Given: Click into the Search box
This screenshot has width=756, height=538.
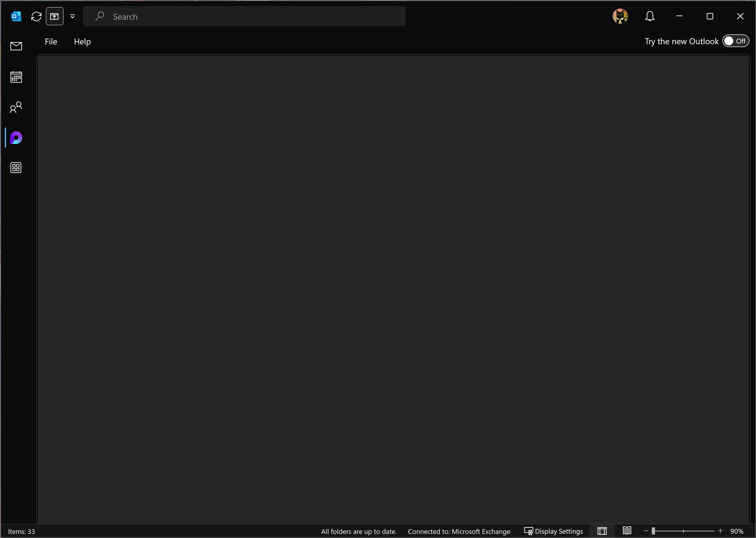Looking at the screenshot, I should click(244, 16).
